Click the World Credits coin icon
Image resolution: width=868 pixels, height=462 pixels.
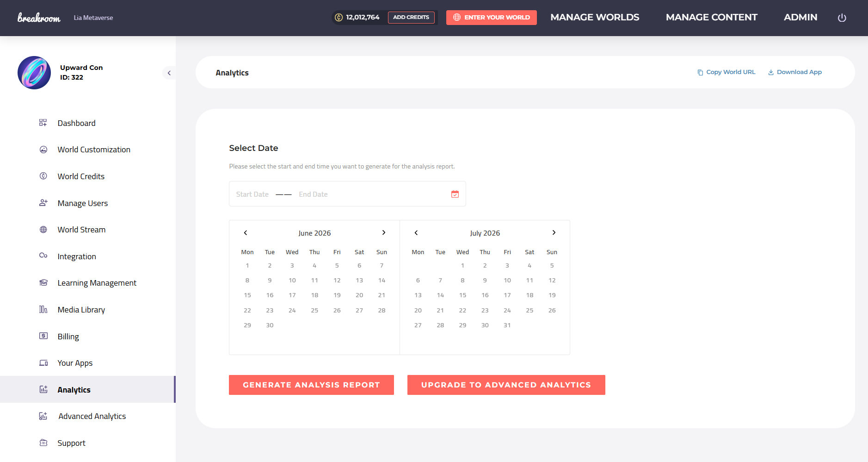[x=43, y=176]
